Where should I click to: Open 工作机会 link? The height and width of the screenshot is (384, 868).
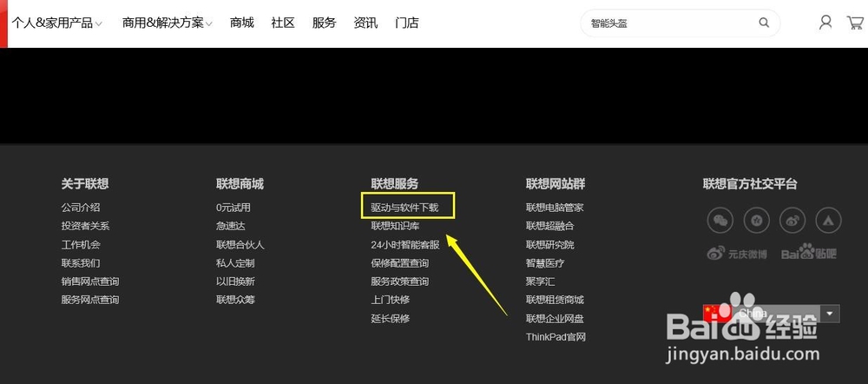(x=81, y=244)
